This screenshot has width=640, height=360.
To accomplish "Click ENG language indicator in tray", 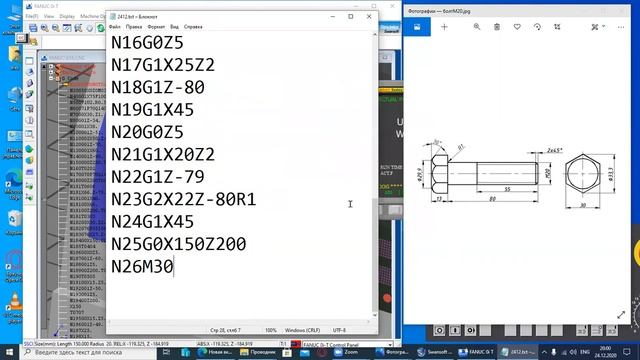I will (x=585, y=352).
